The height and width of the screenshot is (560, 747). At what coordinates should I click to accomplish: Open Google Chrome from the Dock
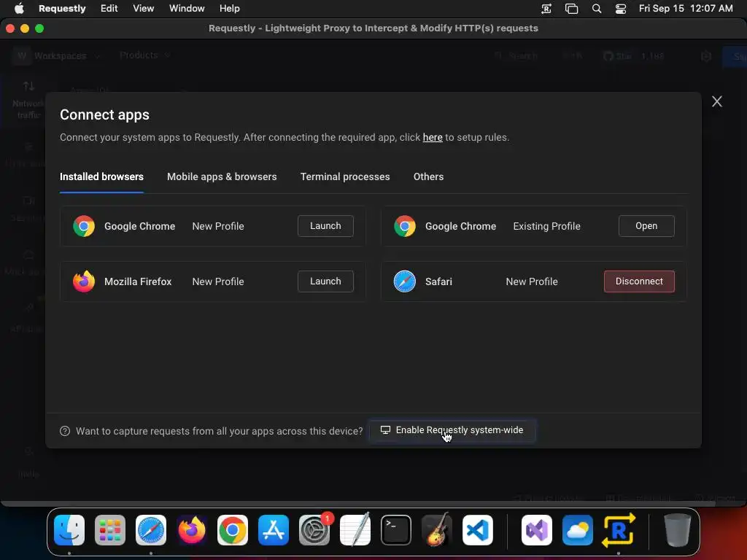tap(233, 530)
